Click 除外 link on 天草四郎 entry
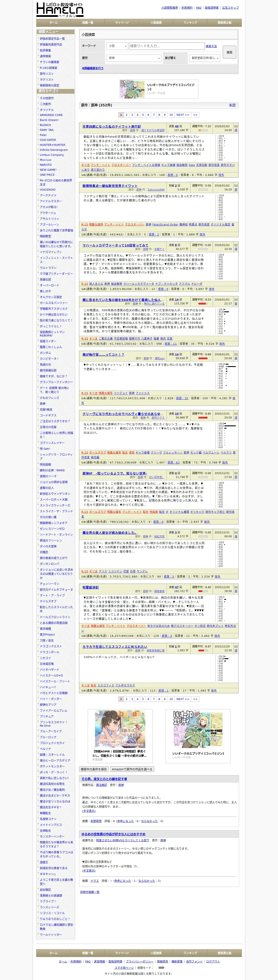Image resolution: width=278 pixels, height=980 pixels. pyautogui.click(x=221, y=175)
